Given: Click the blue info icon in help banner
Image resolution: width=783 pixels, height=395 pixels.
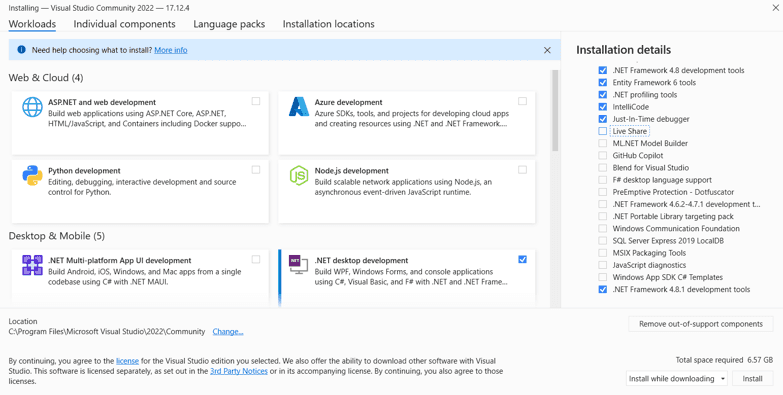Looking at the screenshot, I should pos(21,50).
